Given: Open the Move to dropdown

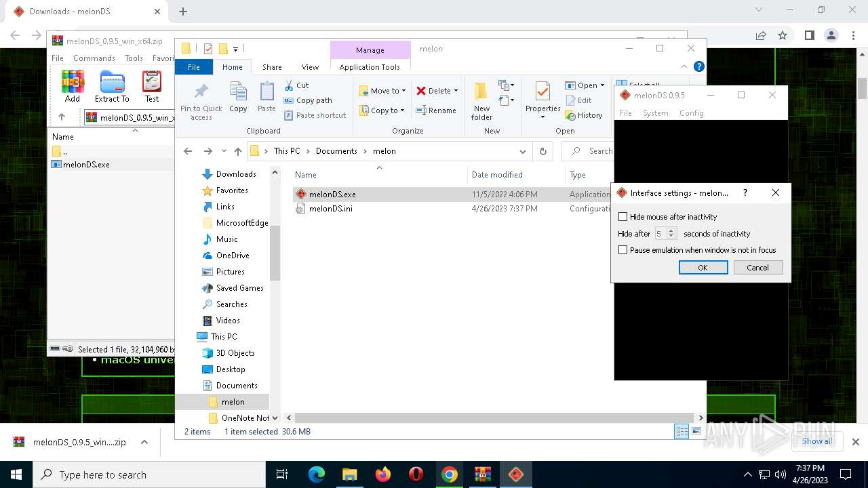Looking at the screenshot, I should point(383,91).
